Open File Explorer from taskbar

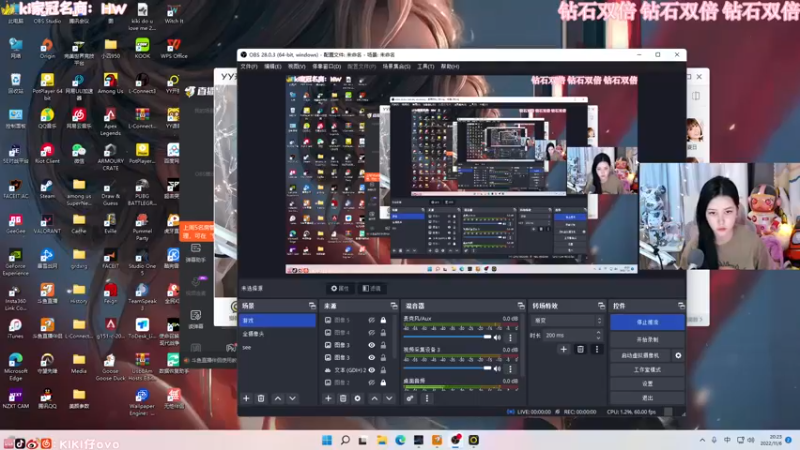coord(382,440)
